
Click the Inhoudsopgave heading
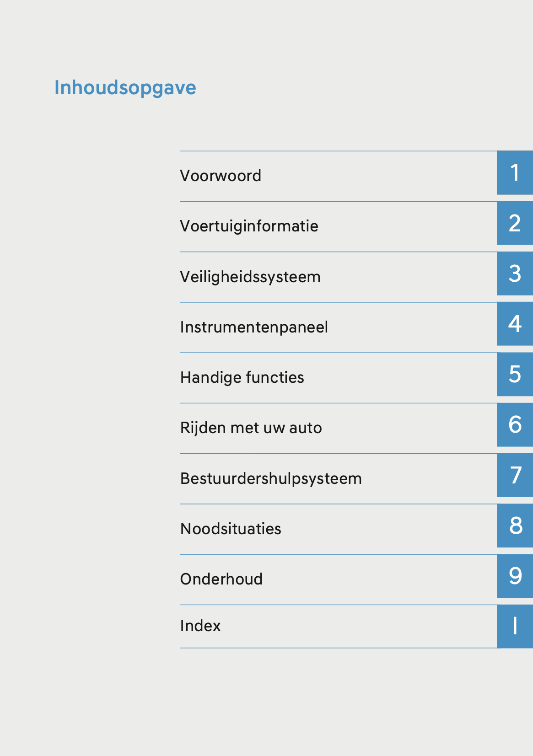pos(125,87)
